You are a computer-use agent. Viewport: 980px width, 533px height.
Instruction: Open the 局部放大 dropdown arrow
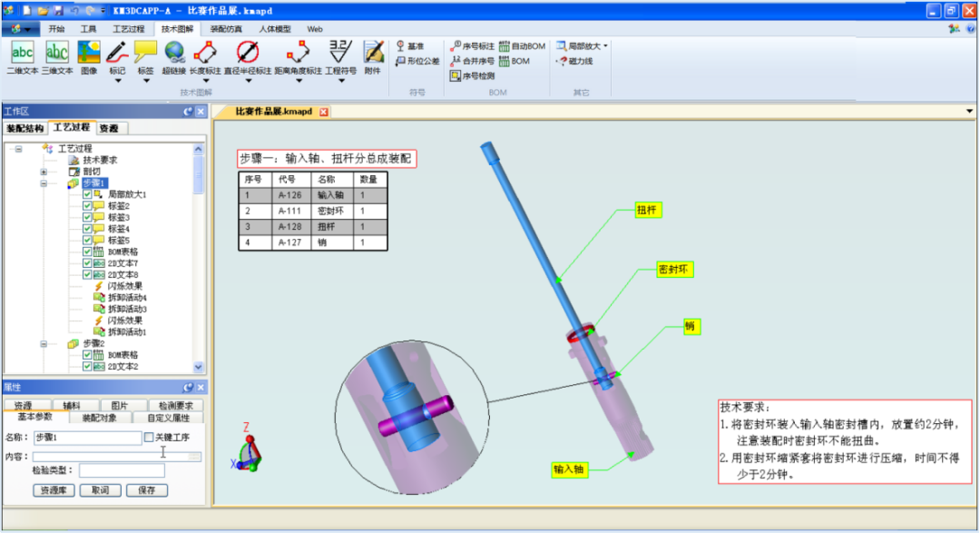coord(605,46)
